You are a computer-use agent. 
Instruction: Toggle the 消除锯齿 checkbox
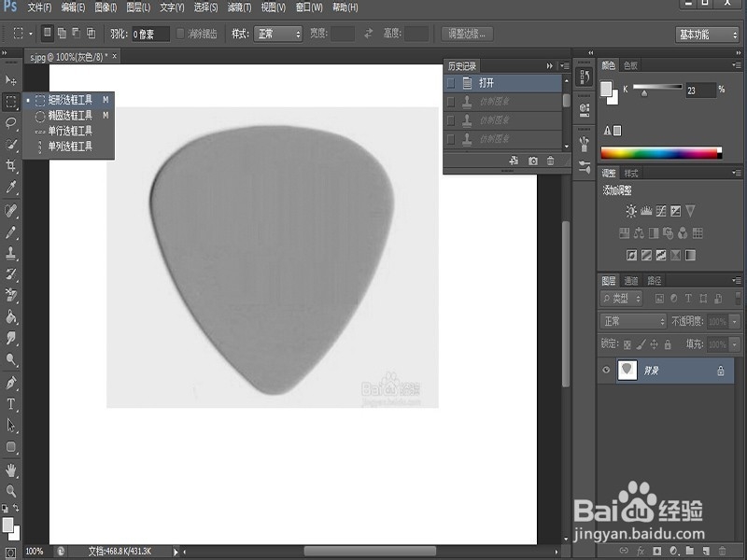point(180,34)
